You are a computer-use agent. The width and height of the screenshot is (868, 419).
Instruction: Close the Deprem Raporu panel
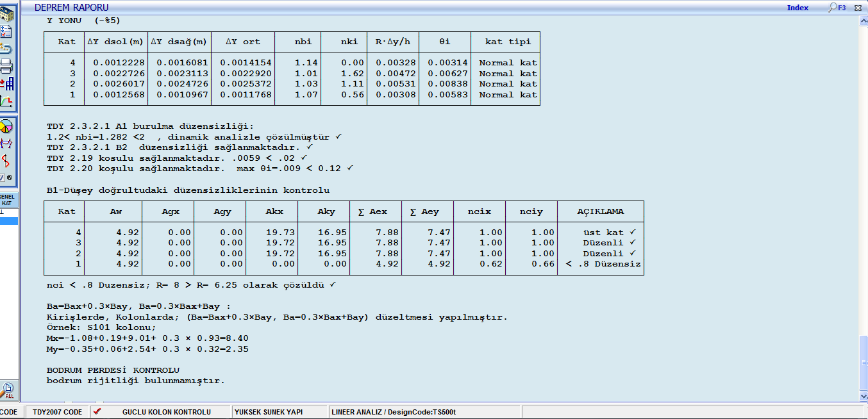coord(859,8)
